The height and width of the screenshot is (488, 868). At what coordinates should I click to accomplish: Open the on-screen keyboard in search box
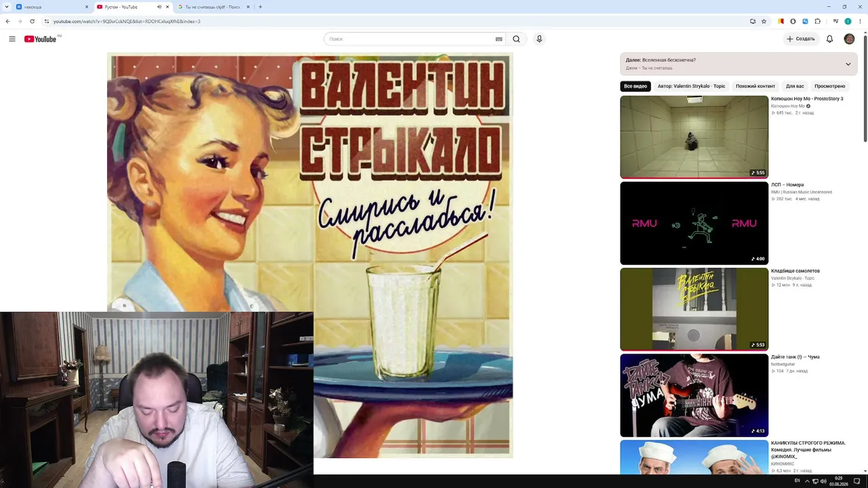click(x=499, y=39)
